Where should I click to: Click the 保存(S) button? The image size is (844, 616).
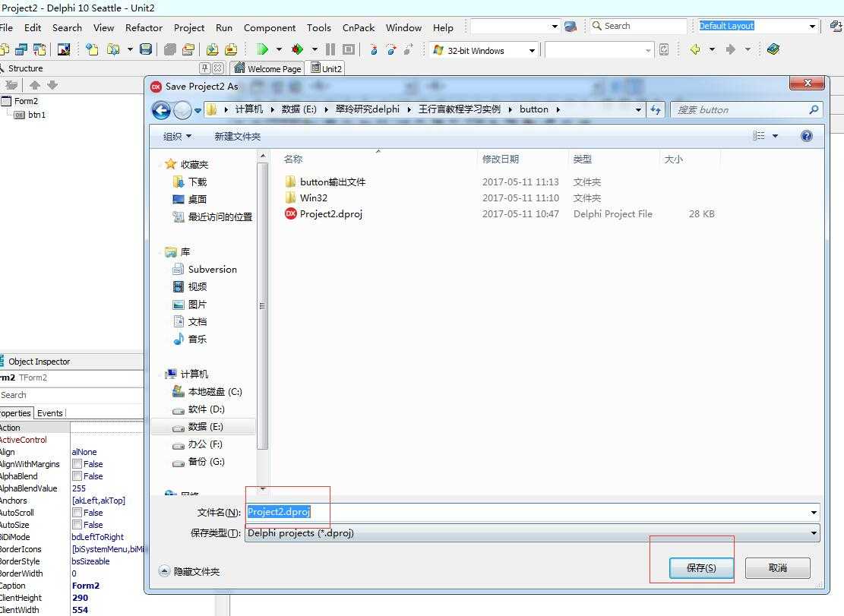click(701, 567)
